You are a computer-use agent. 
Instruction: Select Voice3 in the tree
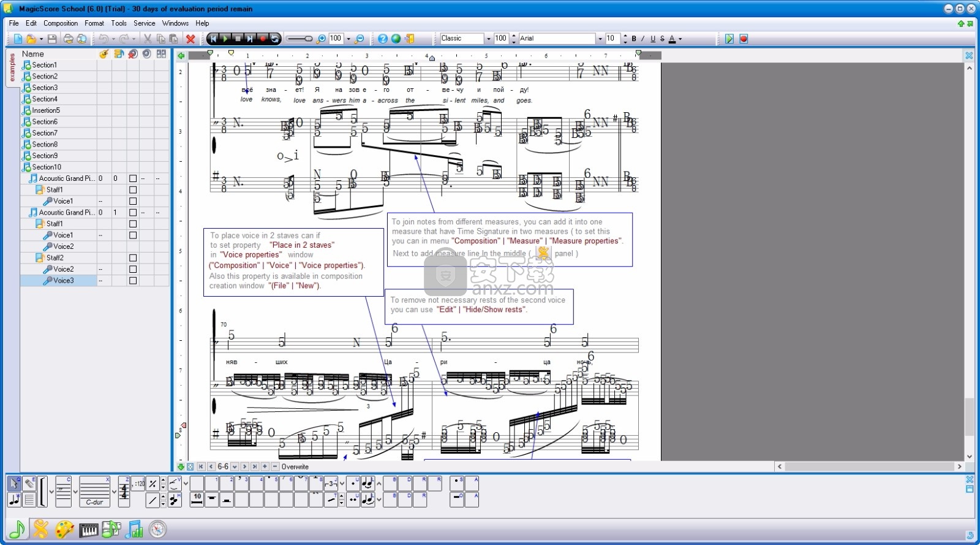(63, 280)
